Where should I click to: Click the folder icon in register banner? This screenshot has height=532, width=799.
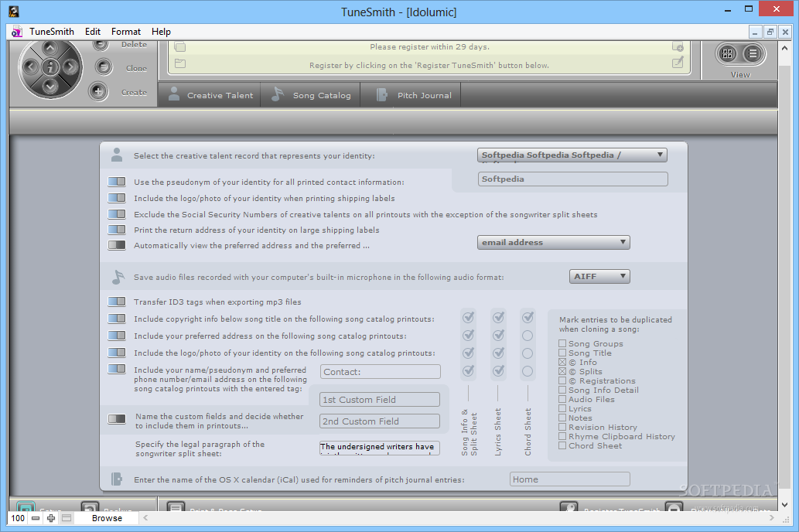tap(180, 63)
